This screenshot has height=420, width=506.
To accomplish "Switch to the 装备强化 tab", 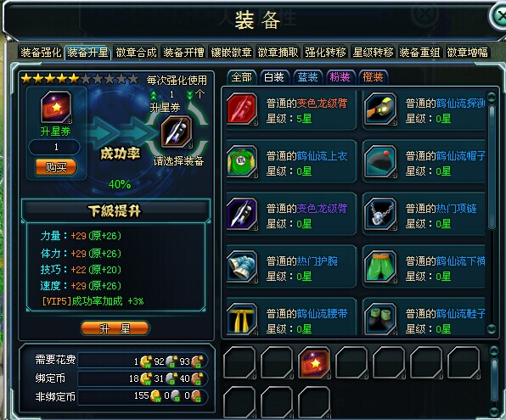I will (41, 53).
